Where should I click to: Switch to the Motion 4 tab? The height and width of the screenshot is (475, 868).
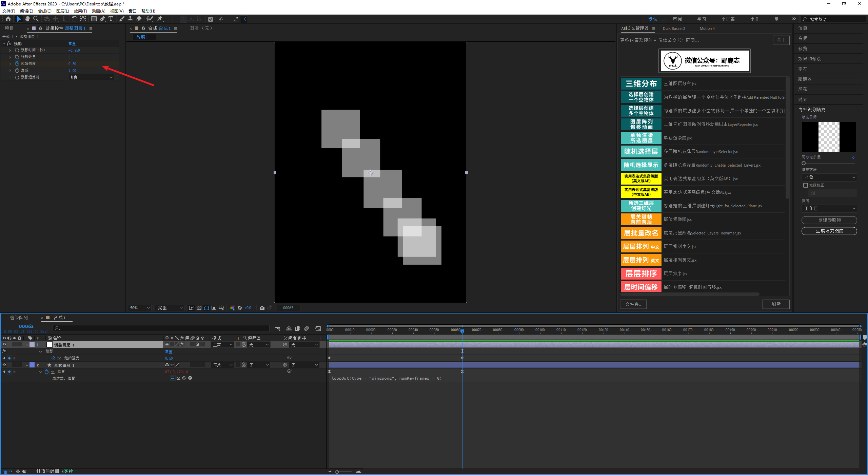point(707,28)
